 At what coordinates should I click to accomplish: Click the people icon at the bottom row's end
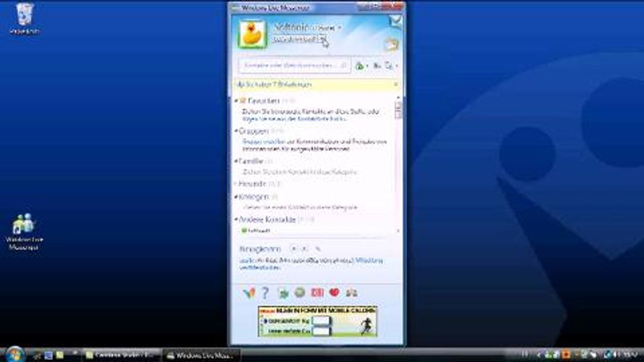coord(352,292)
